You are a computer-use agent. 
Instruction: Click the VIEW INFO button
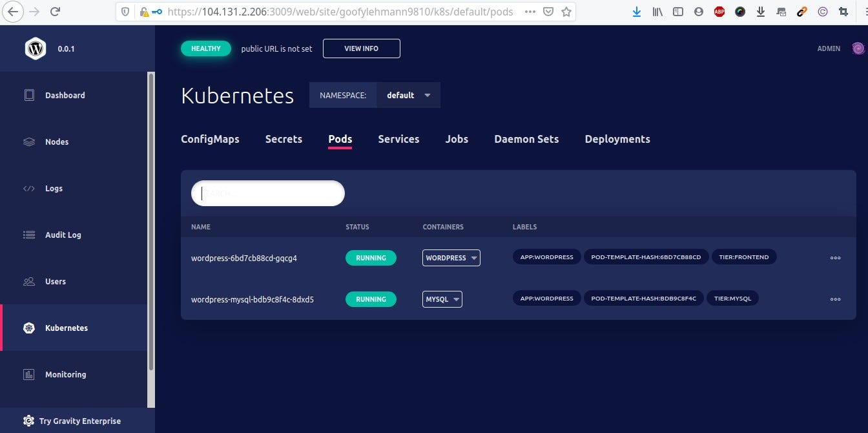[362, 48]
